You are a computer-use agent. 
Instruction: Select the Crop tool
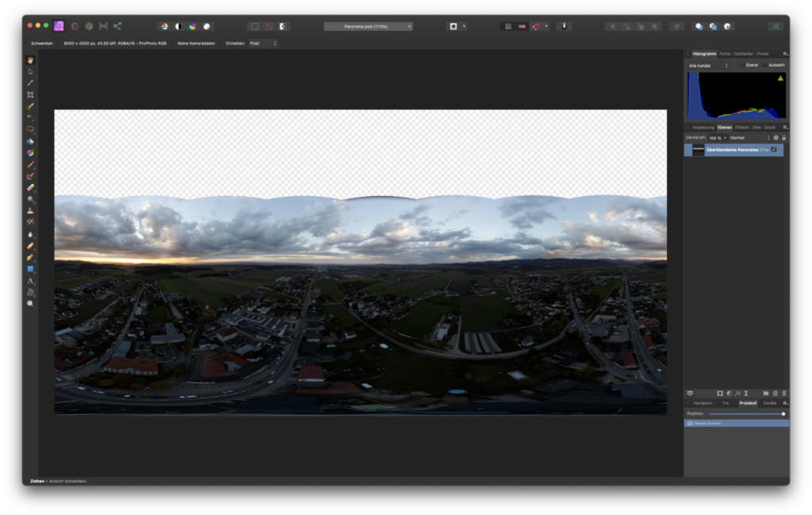tap(31, 94)
